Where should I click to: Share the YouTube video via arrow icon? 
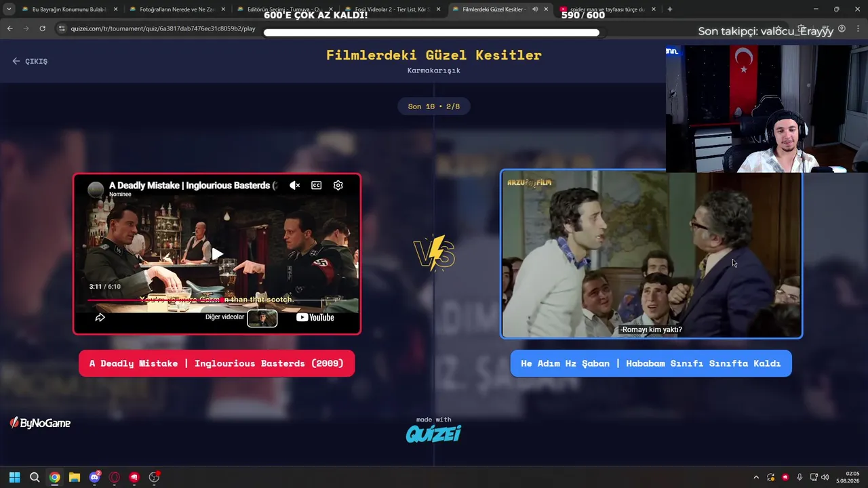click(x=100, y=317)
